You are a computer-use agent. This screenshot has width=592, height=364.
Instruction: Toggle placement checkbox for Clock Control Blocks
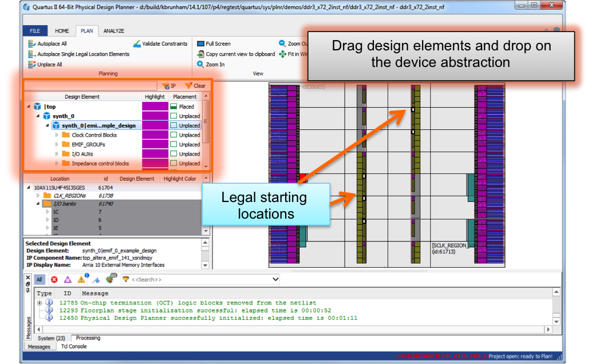(173, 135)
